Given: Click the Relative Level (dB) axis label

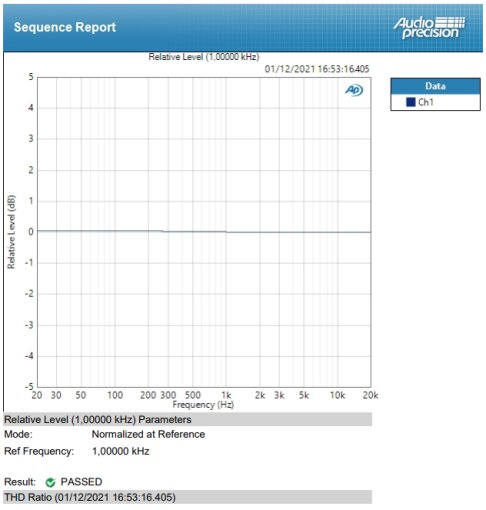Looking at the screenshot, I should [x=11, y=232].
